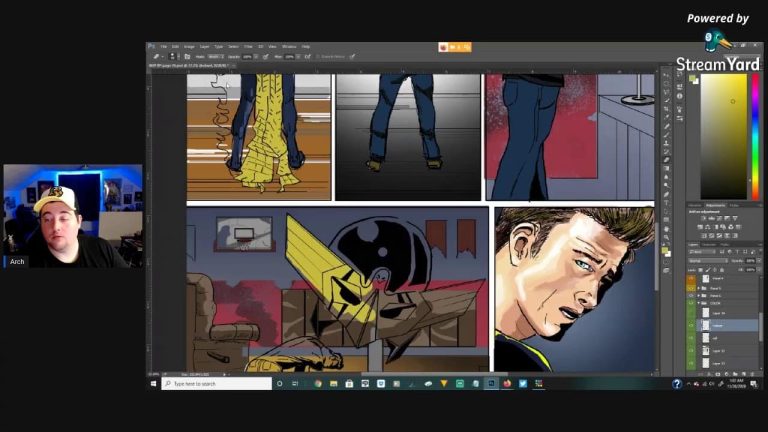768x432 pixels.
Task: Toggle visibility of the selected blue-highlighted layer
Action: pyautogui.click(x=691, y=325)
